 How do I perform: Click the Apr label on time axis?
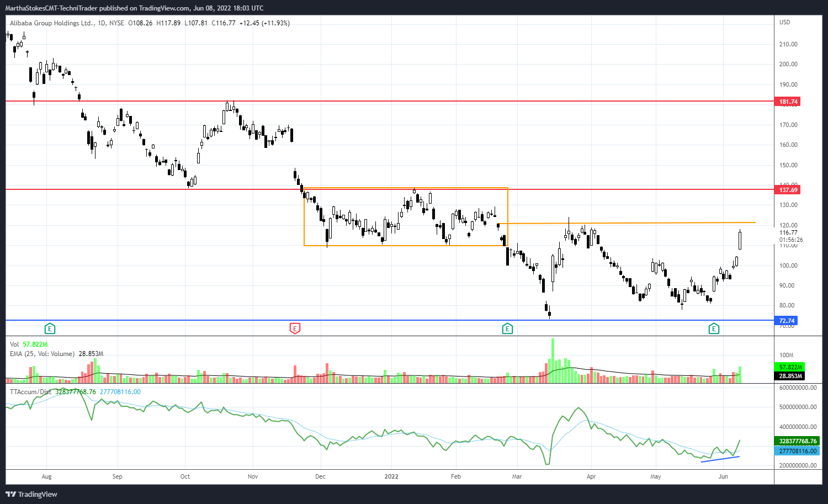point(591,476)
